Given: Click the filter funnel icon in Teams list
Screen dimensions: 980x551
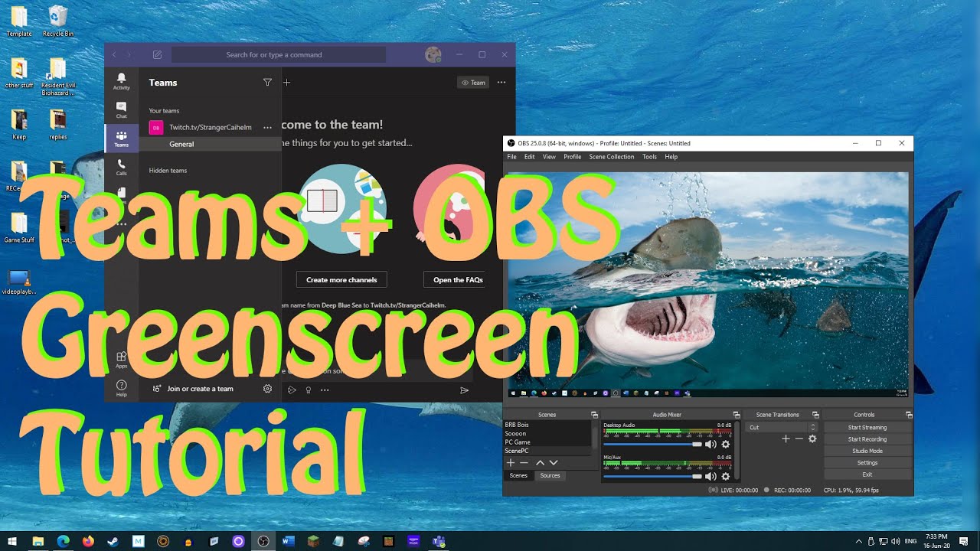Looking at the screenshot, I should tap(267, 83).
